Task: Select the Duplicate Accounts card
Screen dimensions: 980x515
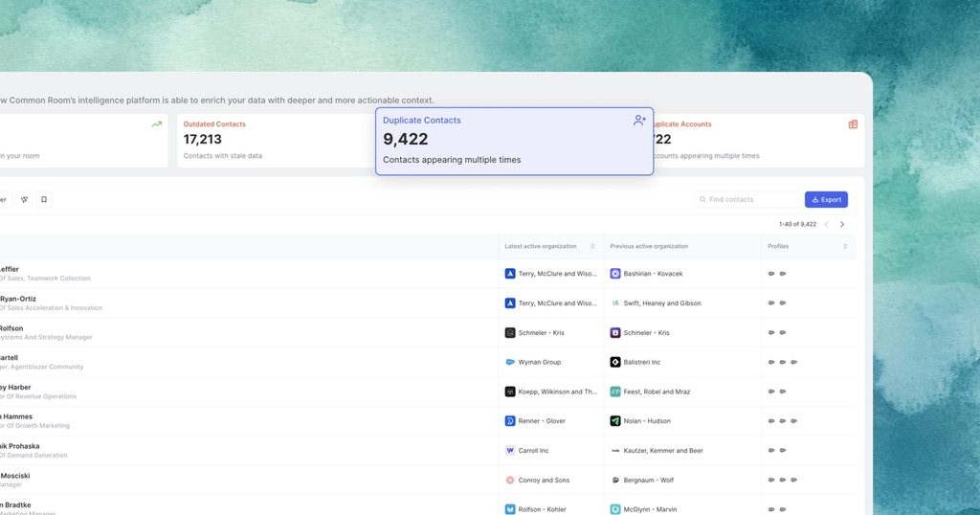Action: click(x=759, y=141)
